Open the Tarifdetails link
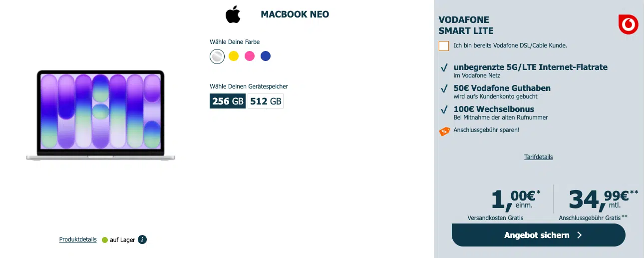644x258 pixels. (538, 157)
